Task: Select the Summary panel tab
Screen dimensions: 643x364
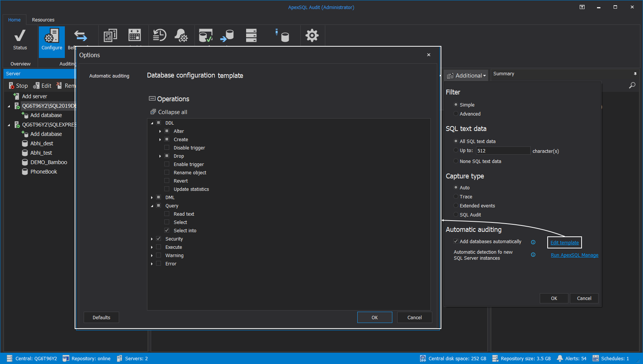Action: [504, 74]
